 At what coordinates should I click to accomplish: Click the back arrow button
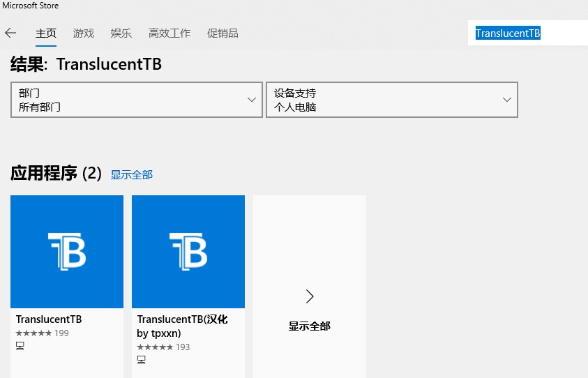click(x=10, y=33)
